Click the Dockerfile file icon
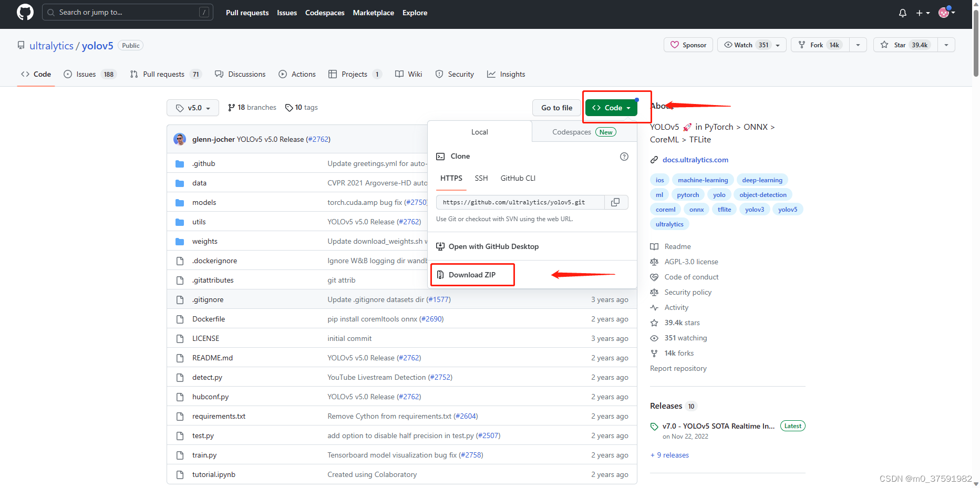Image resolution: width=980 pixels, height=488 pixels. tap(180, 319)
